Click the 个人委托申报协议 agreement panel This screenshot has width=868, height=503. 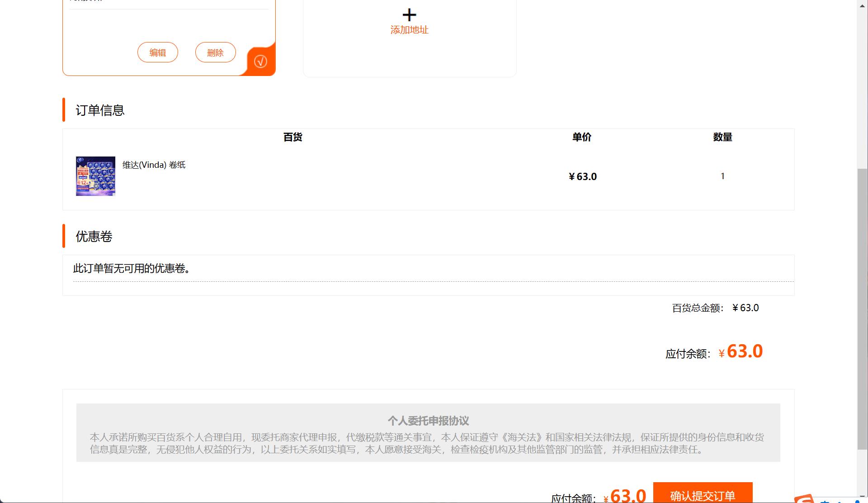coord(428,432)
